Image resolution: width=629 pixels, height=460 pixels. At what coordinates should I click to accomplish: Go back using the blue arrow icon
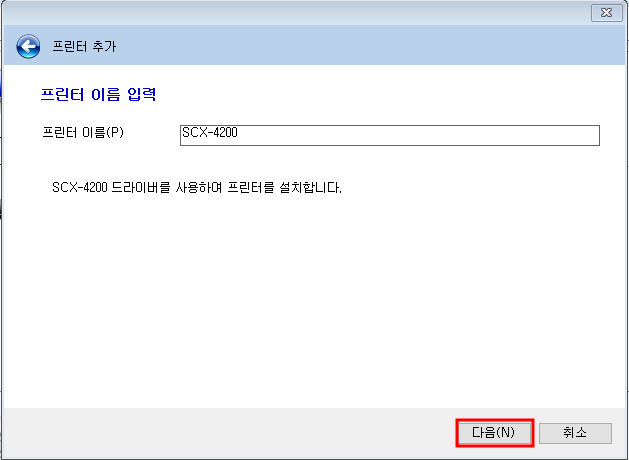28,47
